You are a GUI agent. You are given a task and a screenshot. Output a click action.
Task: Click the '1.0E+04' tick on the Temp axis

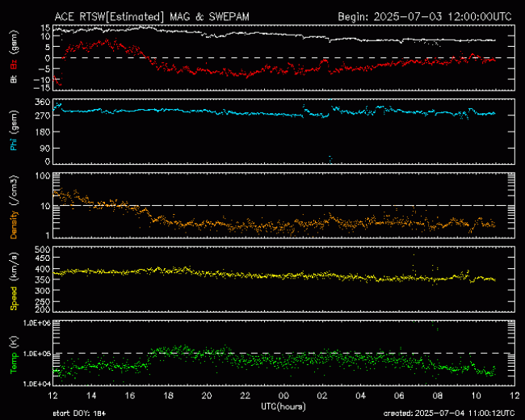tap(37, 384)
